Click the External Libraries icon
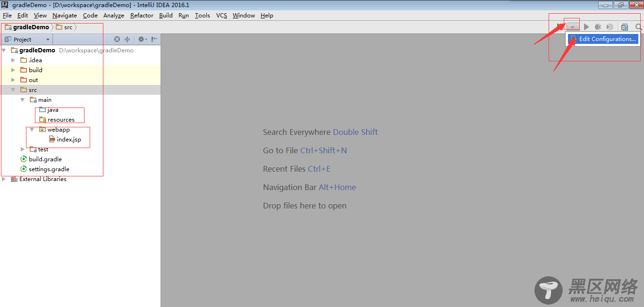Image resolution: width=644 pixels, height=307 pixels. (x=14, y=179)
